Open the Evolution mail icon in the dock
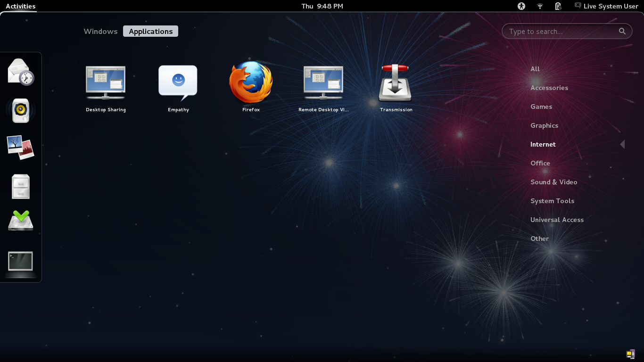The height and width of the screenshot is (362, 644). click(20, 72)
